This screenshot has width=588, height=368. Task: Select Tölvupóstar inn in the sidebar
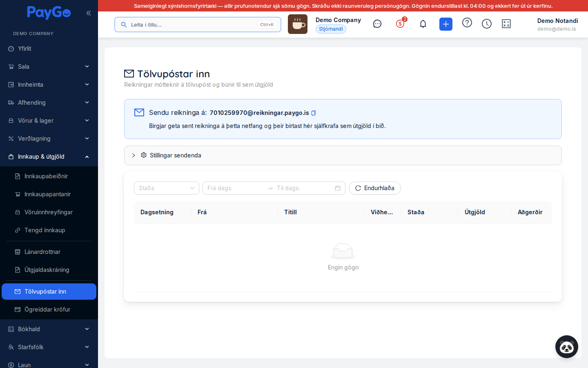click(x=49, y=292)
